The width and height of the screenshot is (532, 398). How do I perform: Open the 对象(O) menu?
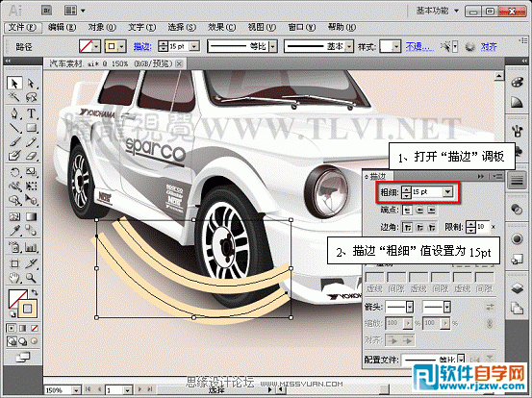(101, 27)
